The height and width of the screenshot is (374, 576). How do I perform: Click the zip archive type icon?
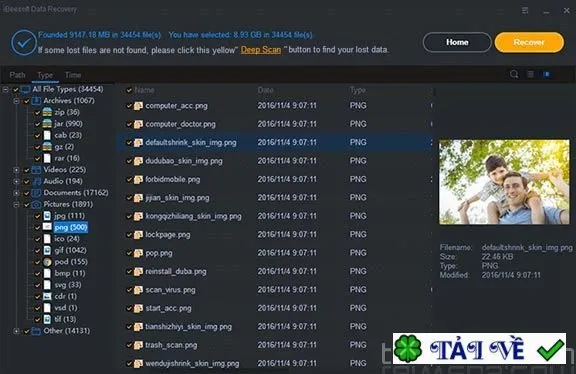[x=47, y=112]
